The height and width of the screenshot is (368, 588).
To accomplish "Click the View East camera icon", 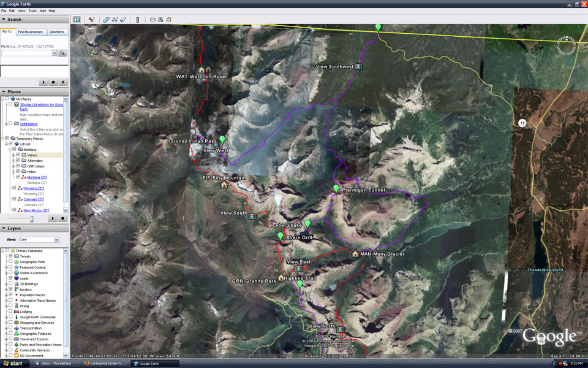I will (x=298, y=268).
